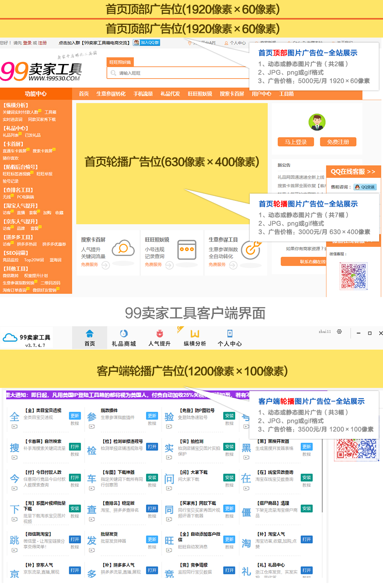Click 注册 link in top bar

click(43, 43)
